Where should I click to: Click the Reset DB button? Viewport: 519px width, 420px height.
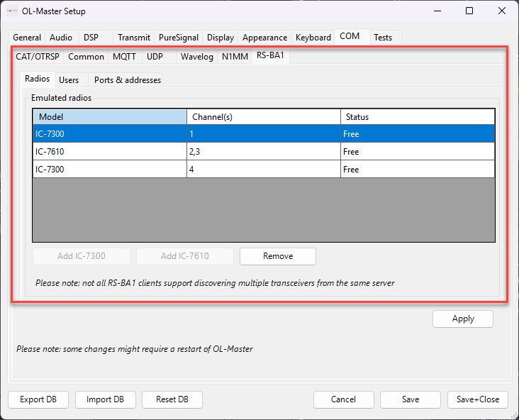pyautogui.click(x=172, y=400)
